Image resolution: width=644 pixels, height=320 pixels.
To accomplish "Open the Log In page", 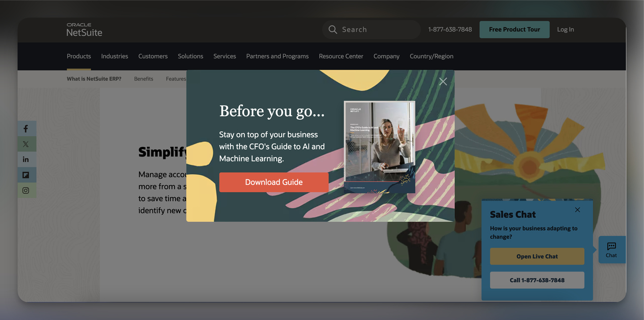I will pos(566,30).
